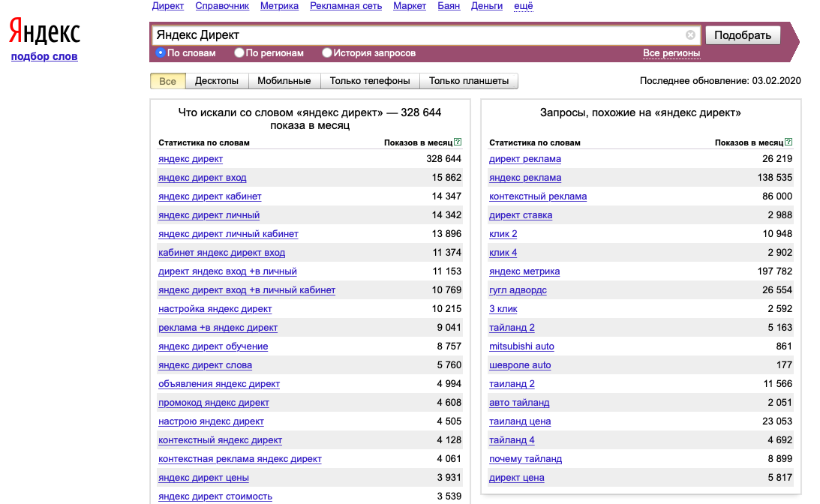Open 'настрою яндекс директ' query
This screenshot has width=820, height=504.
tap(212, 421)
